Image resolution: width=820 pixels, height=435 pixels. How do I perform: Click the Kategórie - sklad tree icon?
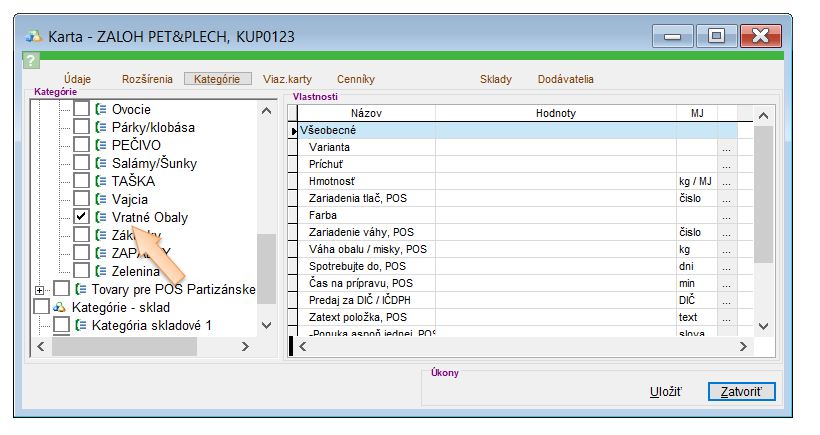[60, 307]
